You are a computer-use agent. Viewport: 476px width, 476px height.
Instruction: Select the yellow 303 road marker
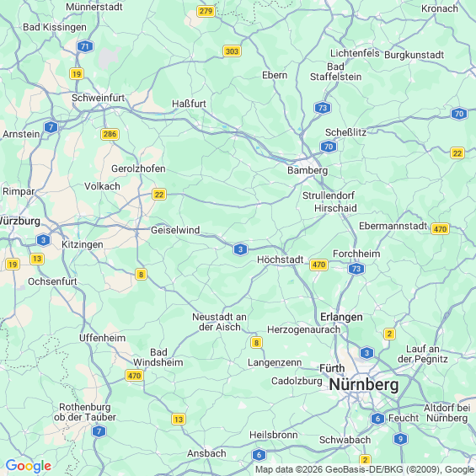[x=232, y=51]
